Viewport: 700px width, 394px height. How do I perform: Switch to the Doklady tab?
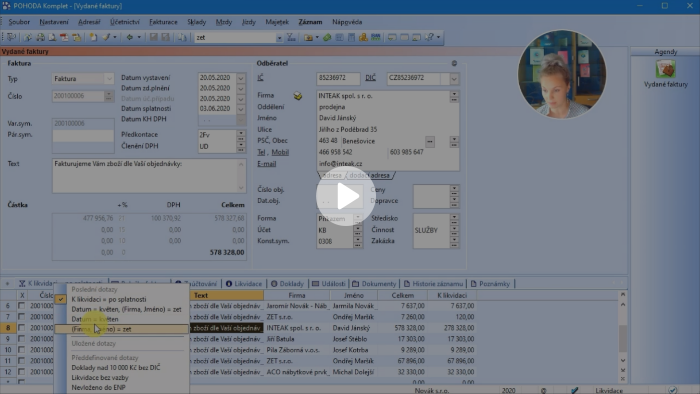287,284
